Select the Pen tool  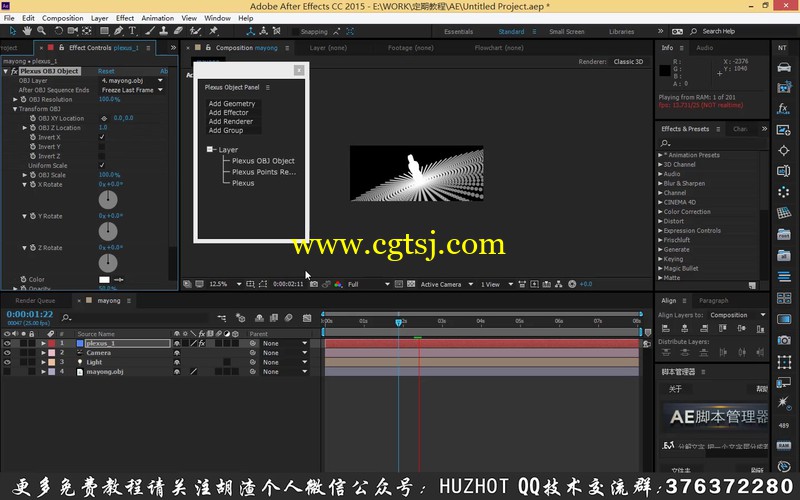point(118,31)
